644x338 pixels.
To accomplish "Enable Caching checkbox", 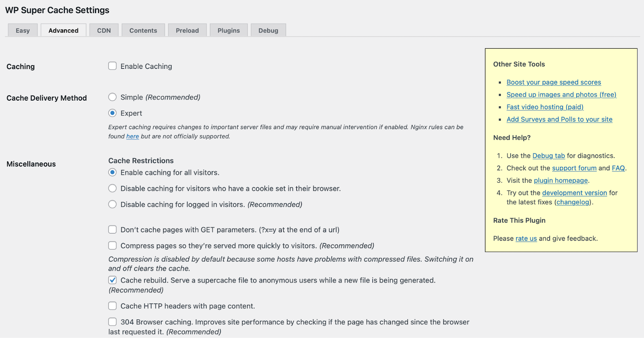I will (x=112, y=66).
